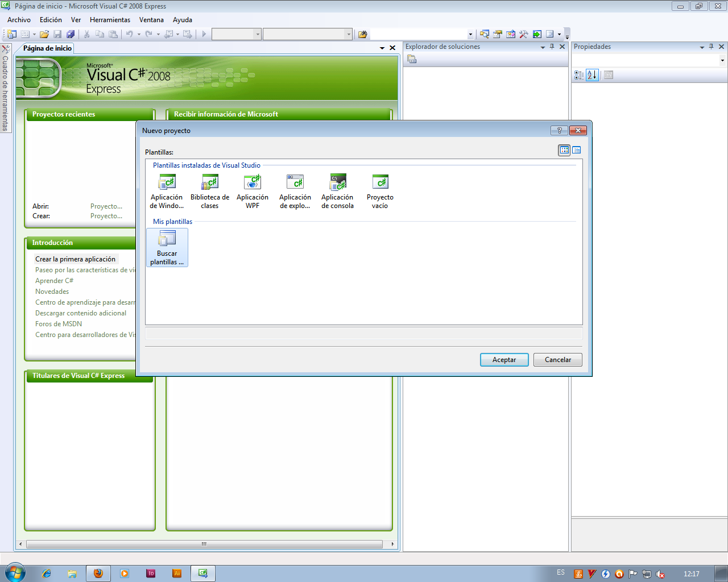Select the Página de inicio tab
Screen dimensions: 728x582
[x=47, y=48]
